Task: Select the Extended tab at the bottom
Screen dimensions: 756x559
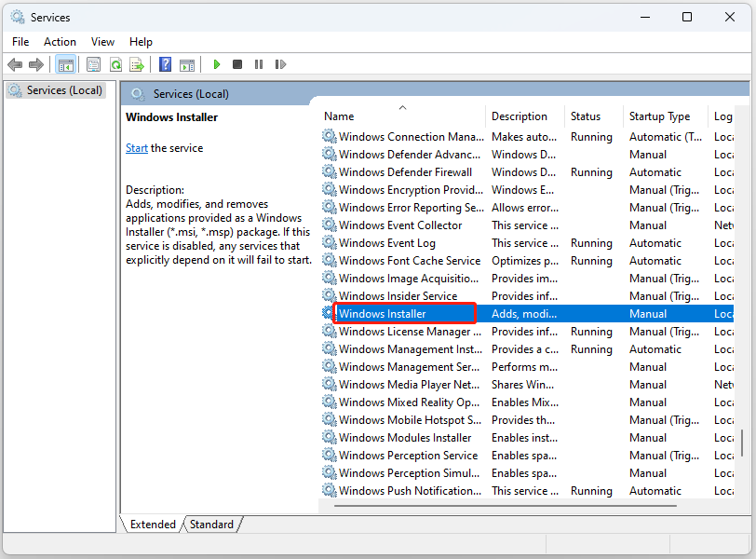Action: click(x=153, y=525)
